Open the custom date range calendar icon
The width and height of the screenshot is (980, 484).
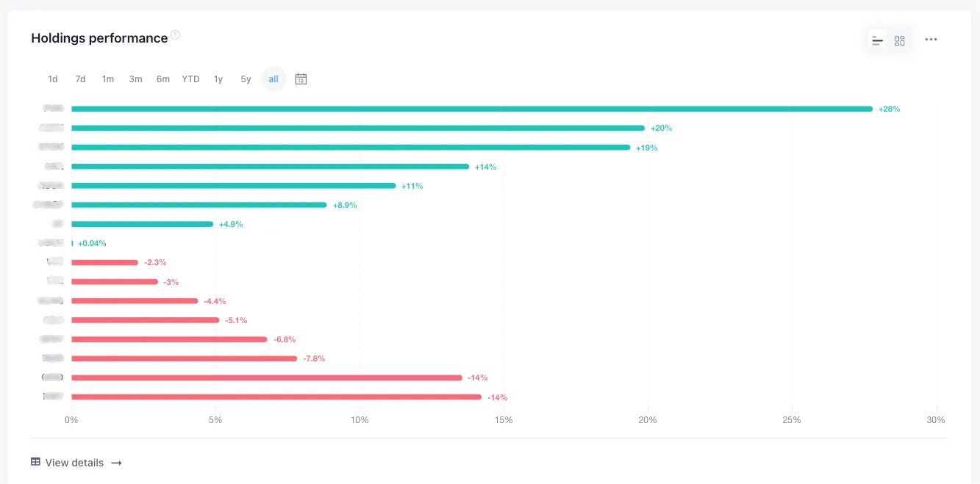click(x=301, y=79)
